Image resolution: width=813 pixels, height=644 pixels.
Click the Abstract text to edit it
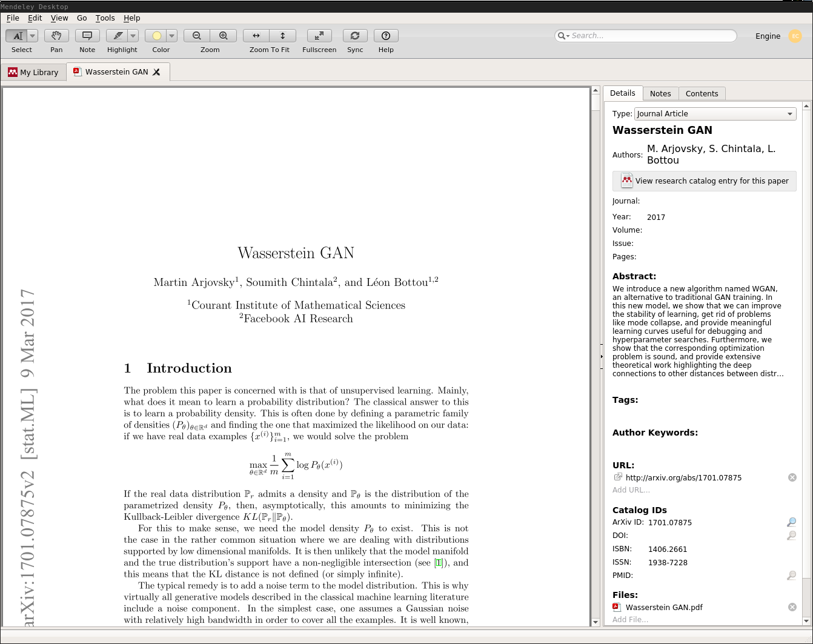click(x=698, y=331)
